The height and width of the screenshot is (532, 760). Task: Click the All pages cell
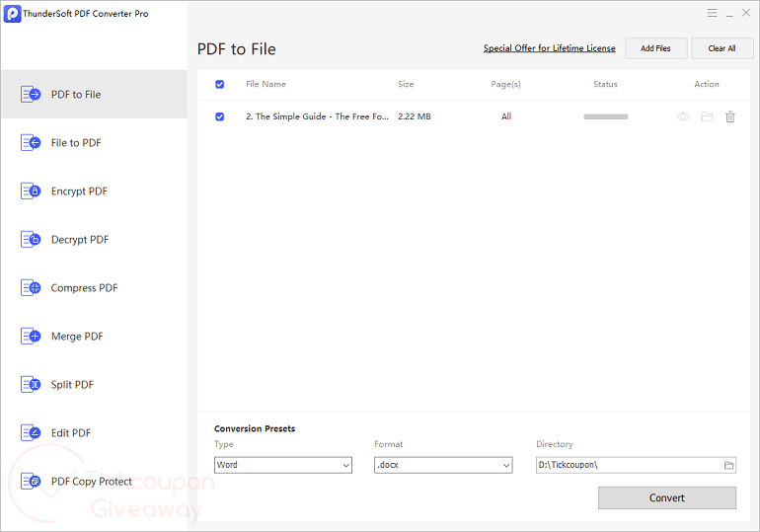point(506,116)
